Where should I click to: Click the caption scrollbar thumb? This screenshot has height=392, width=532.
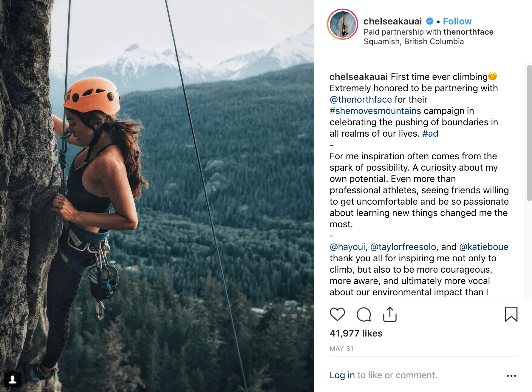[529, 133]
